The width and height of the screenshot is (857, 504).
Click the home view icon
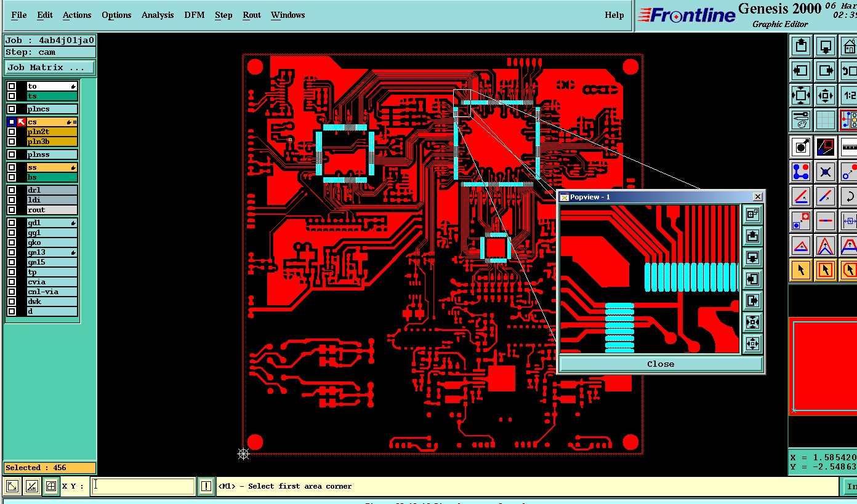coord(850,46)
